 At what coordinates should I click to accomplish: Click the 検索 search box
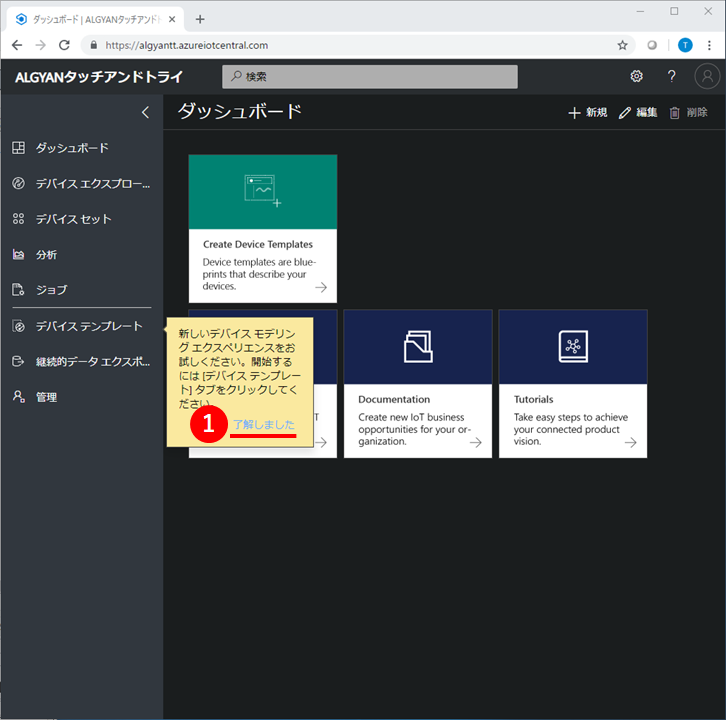[x=369, y=76]
